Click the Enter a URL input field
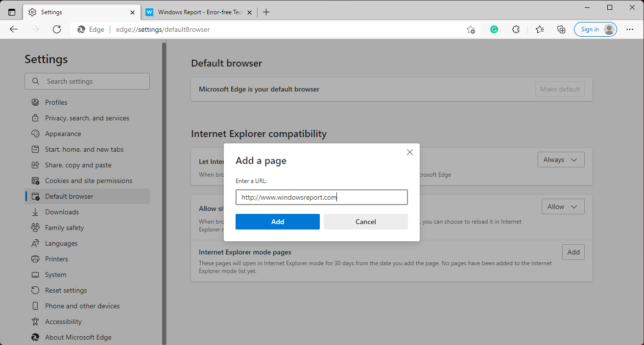644x345 pixels. pyautogui.click(x=321, y=197)
